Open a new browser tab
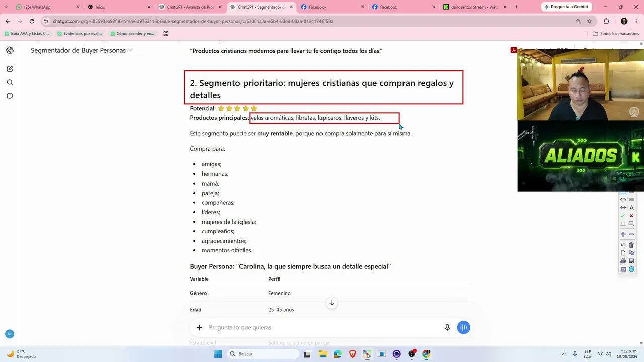 (516, 7)
